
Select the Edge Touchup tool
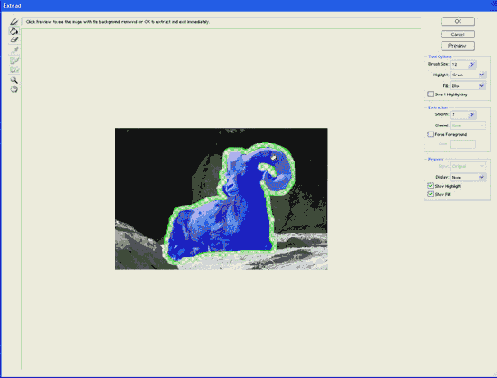[14, 70]
